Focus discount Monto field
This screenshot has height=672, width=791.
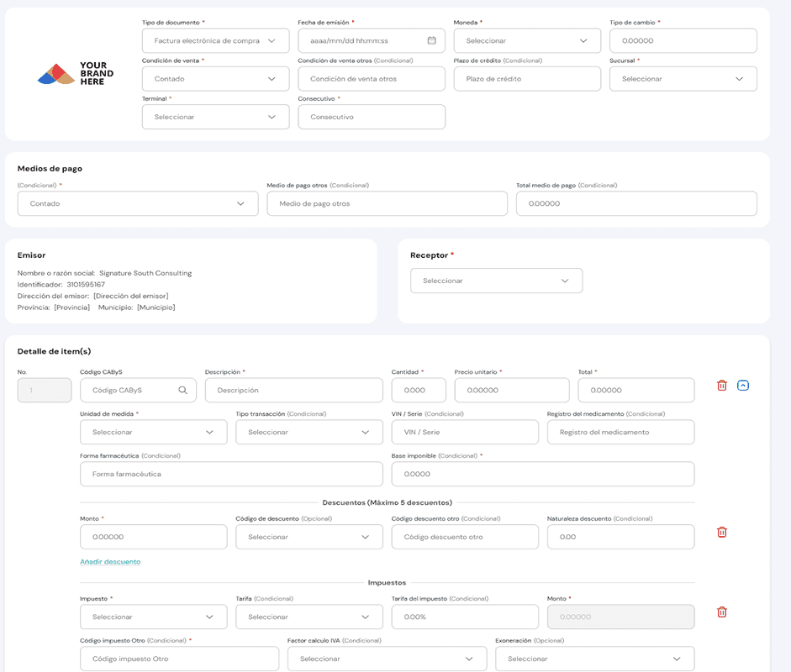click(153, 538)
